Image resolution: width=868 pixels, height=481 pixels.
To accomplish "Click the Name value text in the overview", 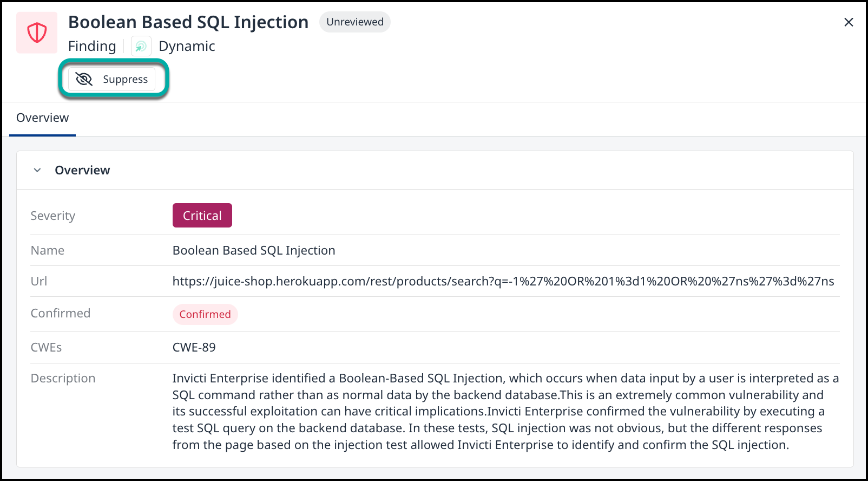I will point(253,250).
